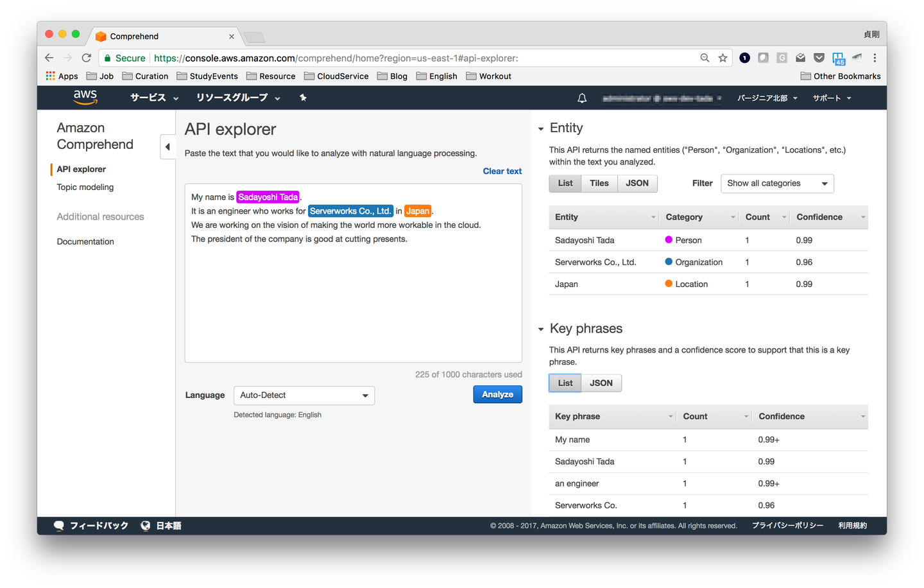The width and height of the screenshot is (924, 588).
Task: Open the Documentation link
Action: tap(85, 242)
